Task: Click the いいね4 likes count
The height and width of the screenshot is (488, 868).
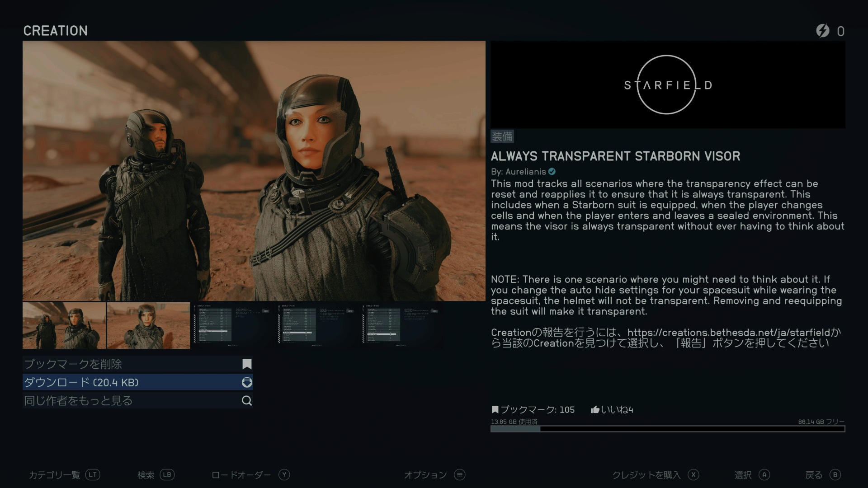Action: tap(617, 410)
